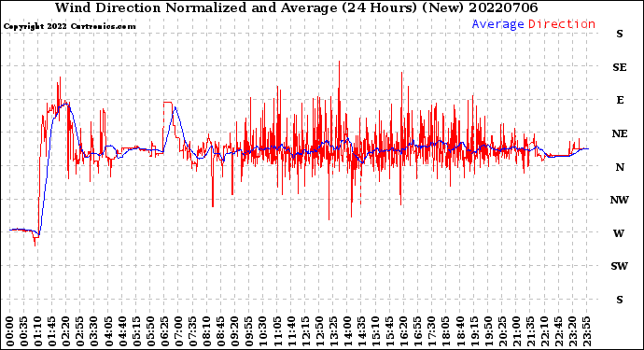Click the 16:55 time label

coord(417,331)
